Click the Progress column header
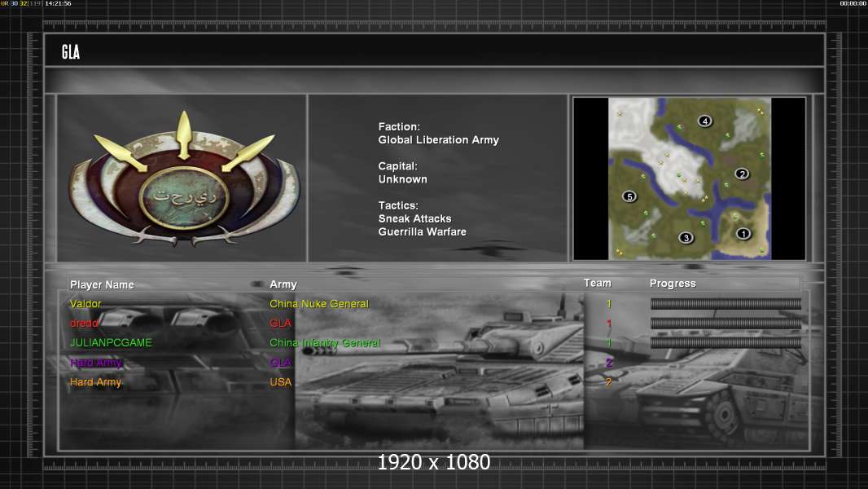Image resolution: width=868 pixels, height=489 pixels. click(673, 284)
